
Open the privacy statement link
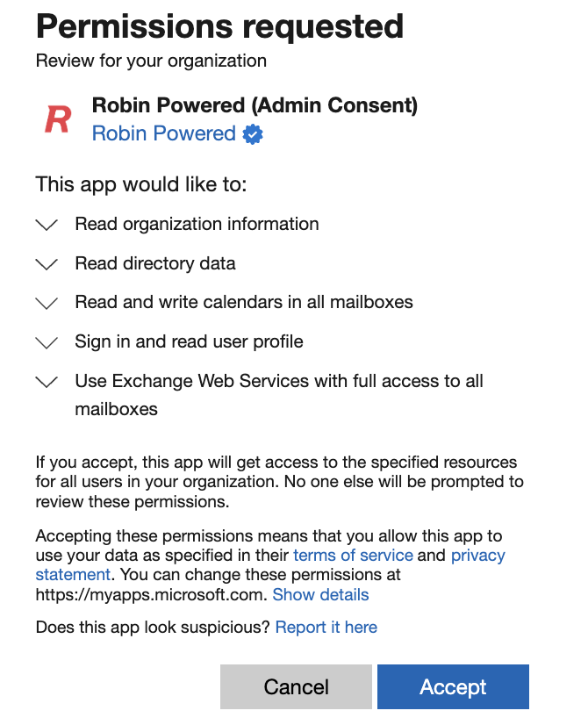click(x=478, y=555)
